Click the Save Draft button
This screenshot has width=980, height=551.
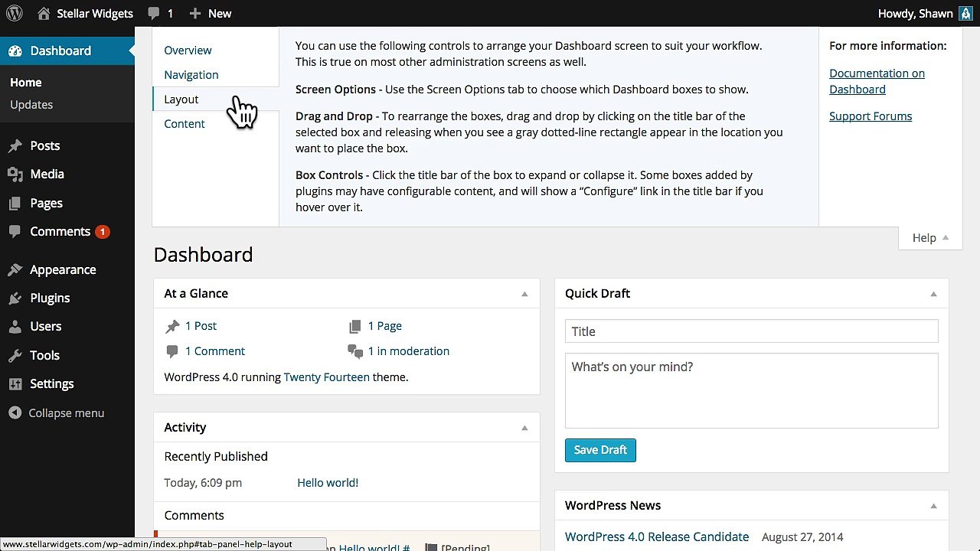click(600, 450)
